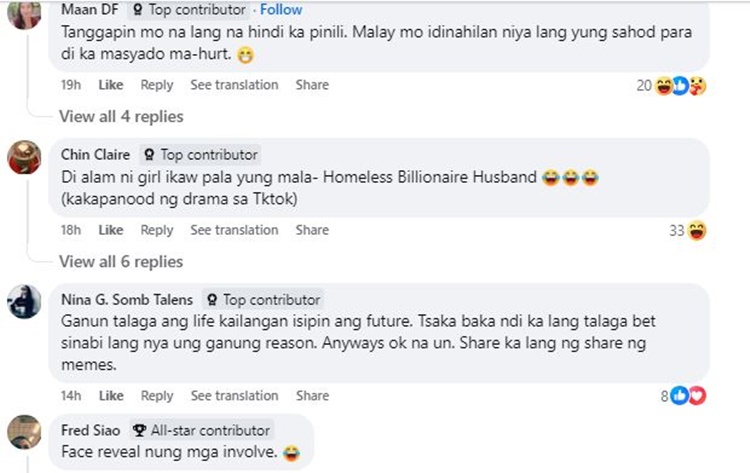Image resolution: width=750 pixels, height=473 pixels.
Task: Expand all 6 replies under Chin Claire
Action: pyautogui.click(x=121, y=262)
